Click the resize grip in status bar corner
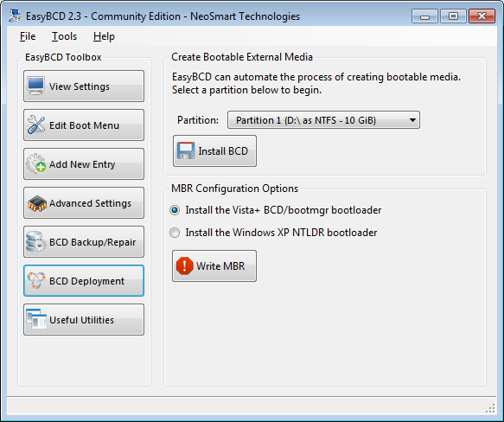This screenshot has width=504, height=422. coord(490,408)
